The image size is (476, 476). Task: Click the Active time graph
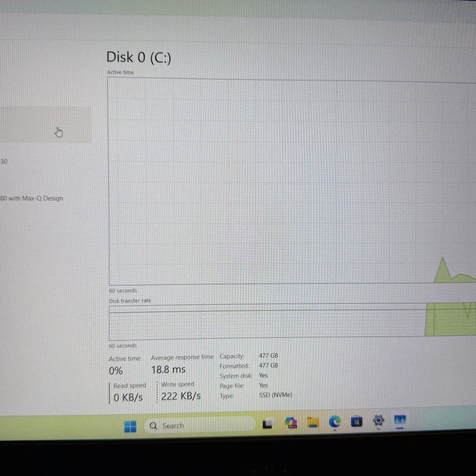tap(292, 181)
